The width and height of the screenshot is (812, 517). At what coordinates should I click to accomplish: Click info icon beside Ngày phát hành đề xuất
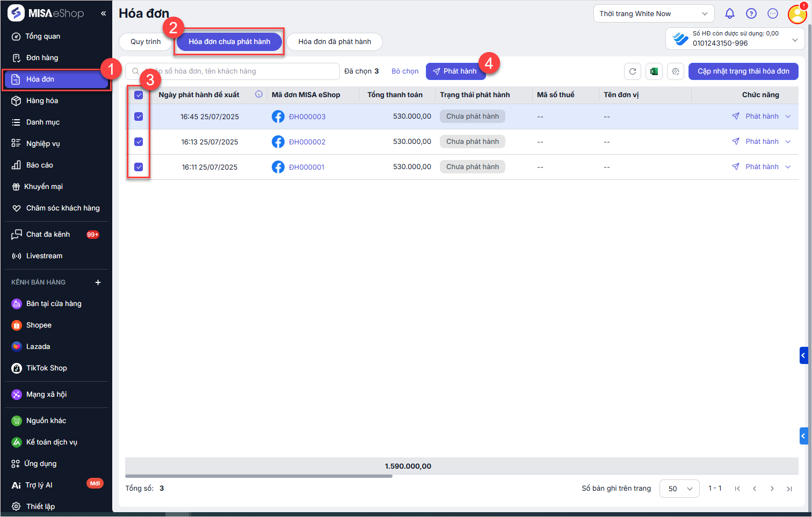pos(259,94)
